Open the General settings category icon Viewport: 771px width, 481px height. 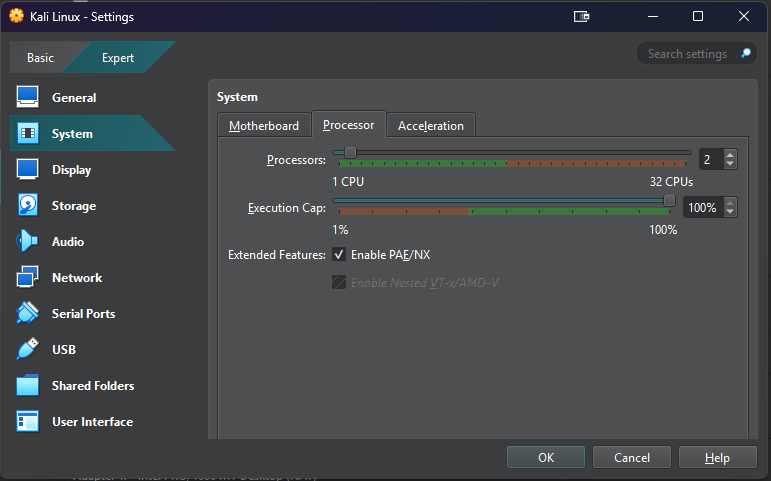pyautogui.click(x=28, y=97)
